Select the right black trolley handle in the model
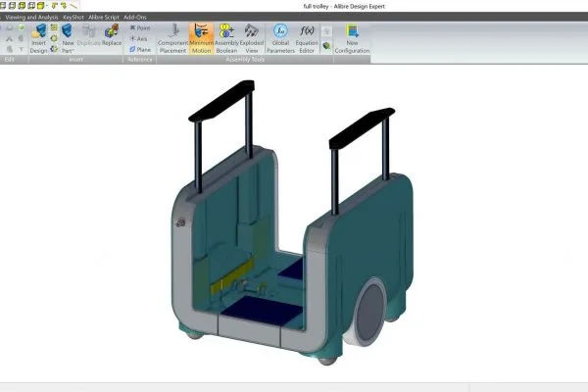Screen dimensions: 588x392 click(362, 128)
